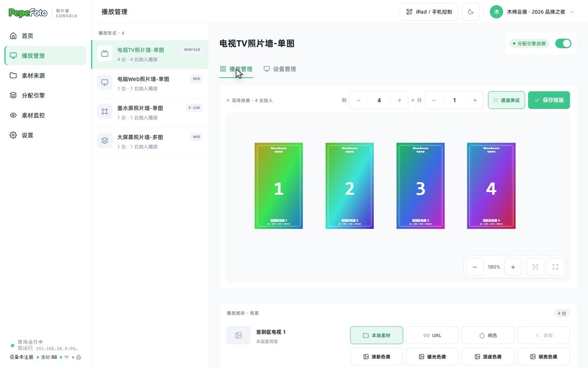Image resolution: width=588 pixels, height=368 pixels.
Task: Select 大屏幕照片墙-多图 playback form
Action: point(150,142)
